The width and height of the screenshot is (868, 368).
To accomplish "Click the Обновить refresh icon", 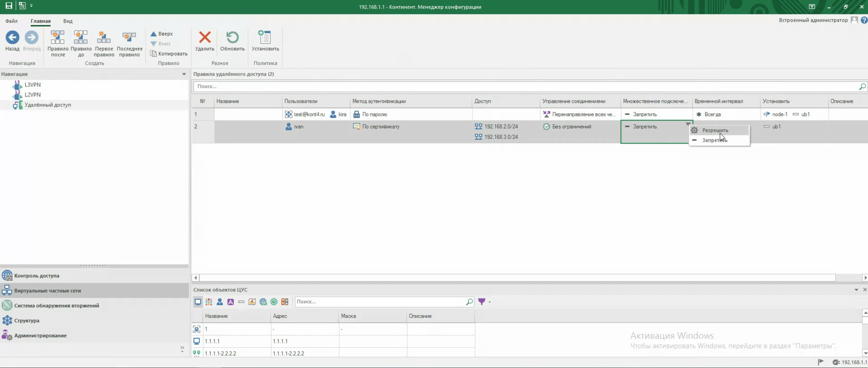I will tap(232, 37).
